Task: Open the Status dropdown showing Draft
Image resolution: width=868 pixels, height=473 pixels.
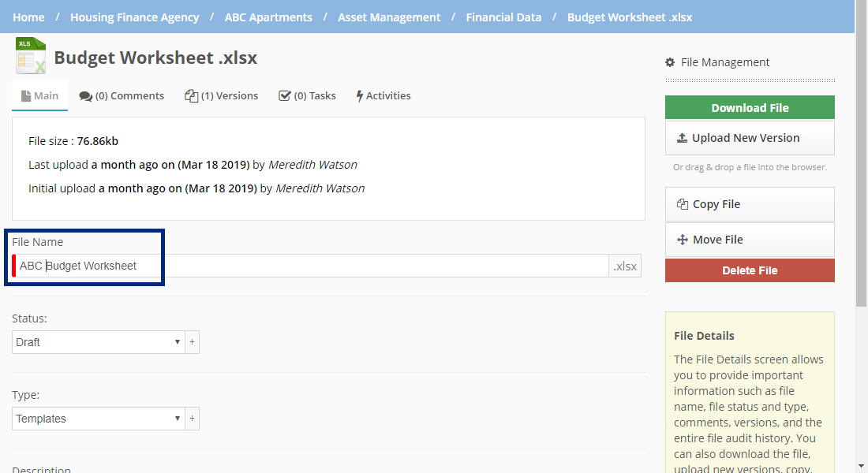Action: coord(98,342)
